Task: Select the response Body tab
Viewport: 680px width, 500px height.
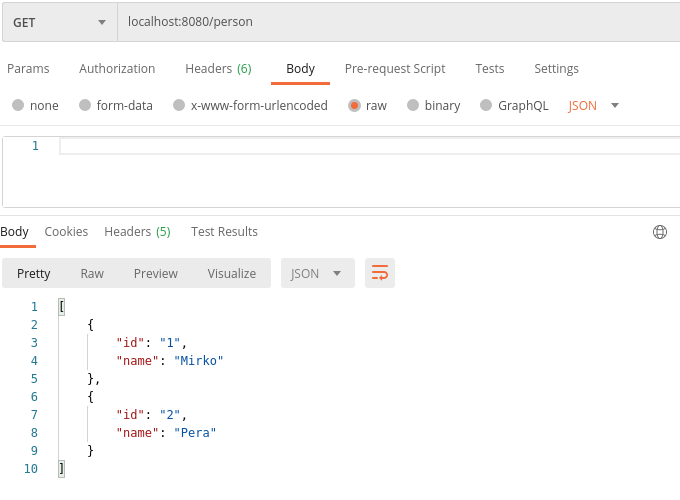Action: tap(15, 232)
